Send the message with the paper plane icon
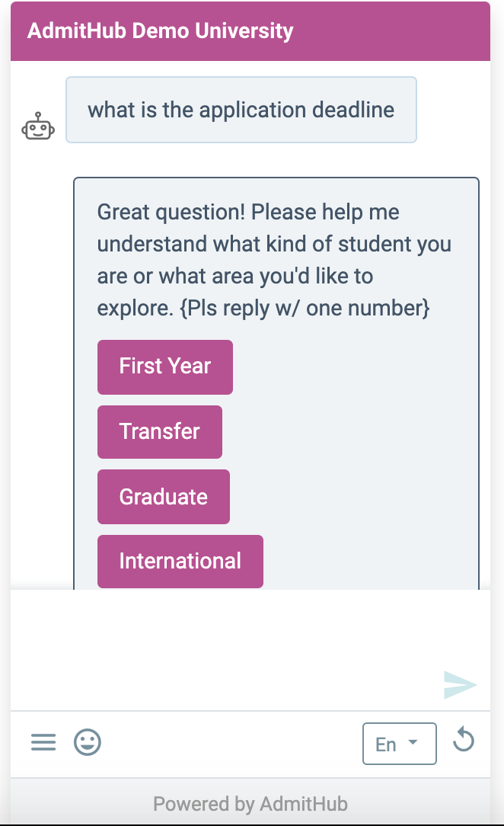Viewport: 504px width, 826px height. pyautogui.click(x=461, y=685)
